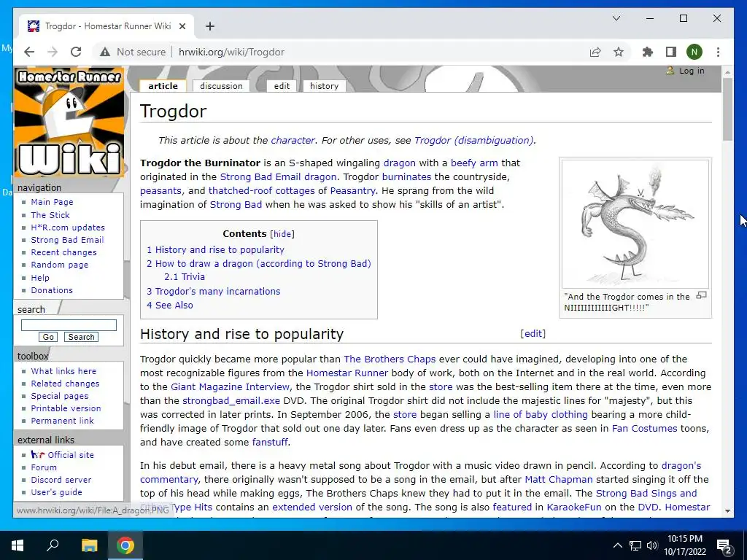
Task: Open H*R.com updates link
Action: (68, 227)
